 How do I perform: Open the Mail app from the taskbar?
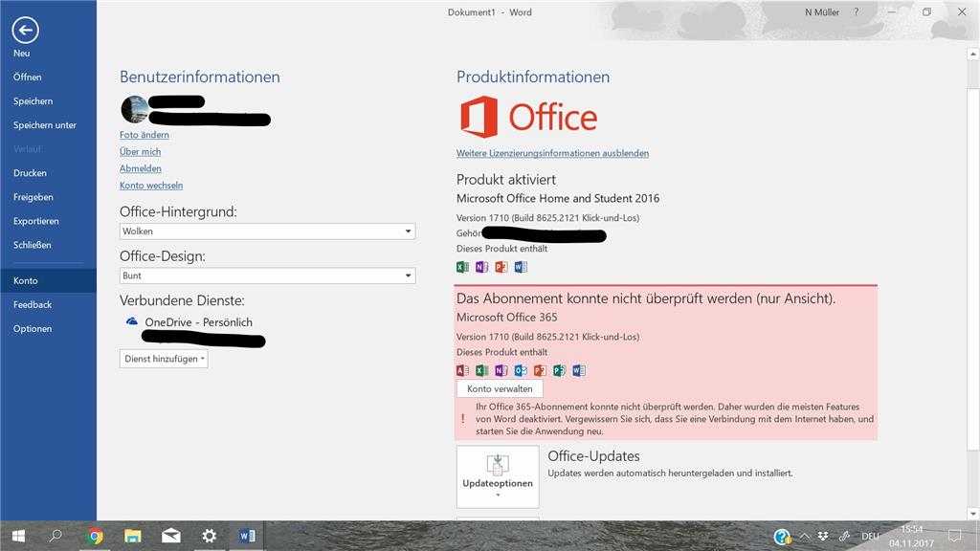[x=170, y=536]
